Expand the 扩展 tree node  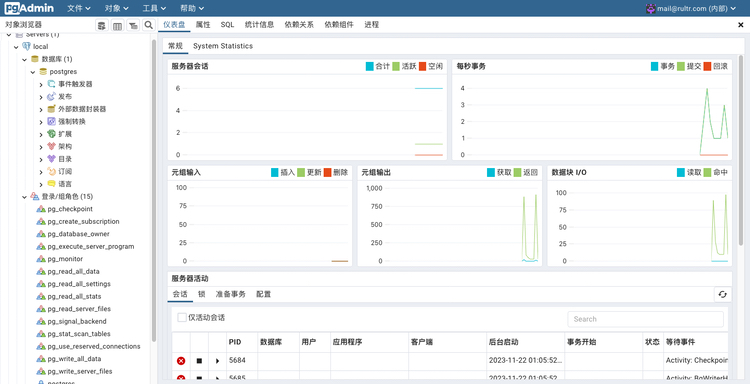point(41,134)
